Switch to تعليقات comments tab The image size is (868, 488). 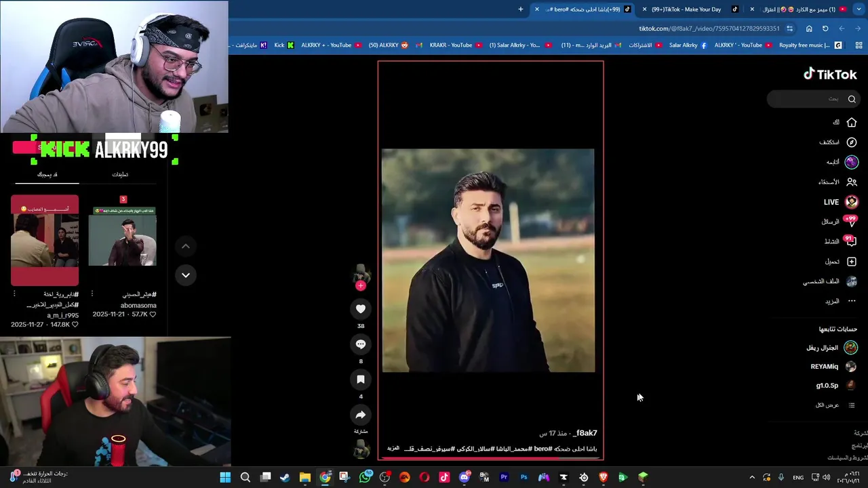pyautogui.click(x=120, y=174)
